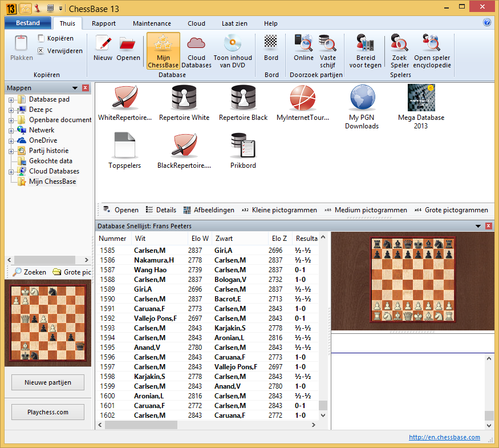Open the Help ribbon tab
The height and width of the screenshot is (448, 499).
[x=271, y=23]
